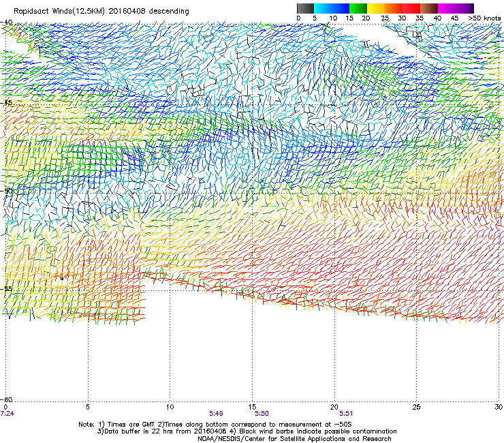The height and width of the screenshot is (443, 504).
Task: Click the purple '5:50' time label
Action: 262,414
